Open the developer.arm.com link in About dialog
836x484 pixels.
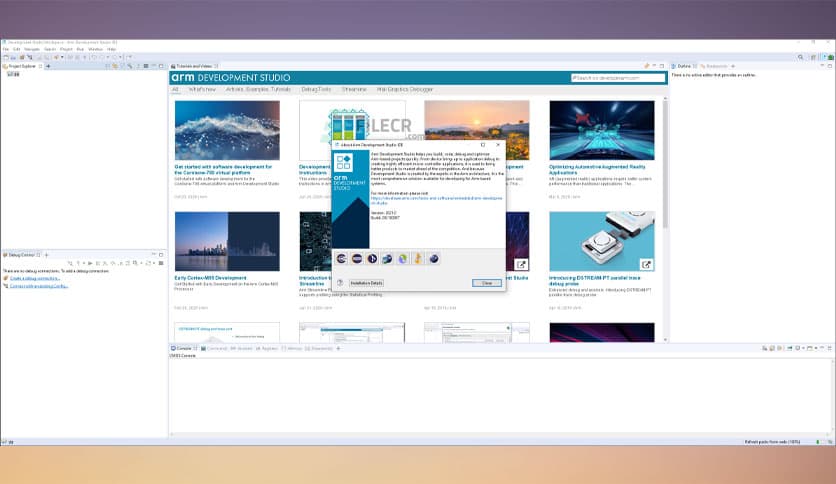pyautogui.click(x=436, y=200)
